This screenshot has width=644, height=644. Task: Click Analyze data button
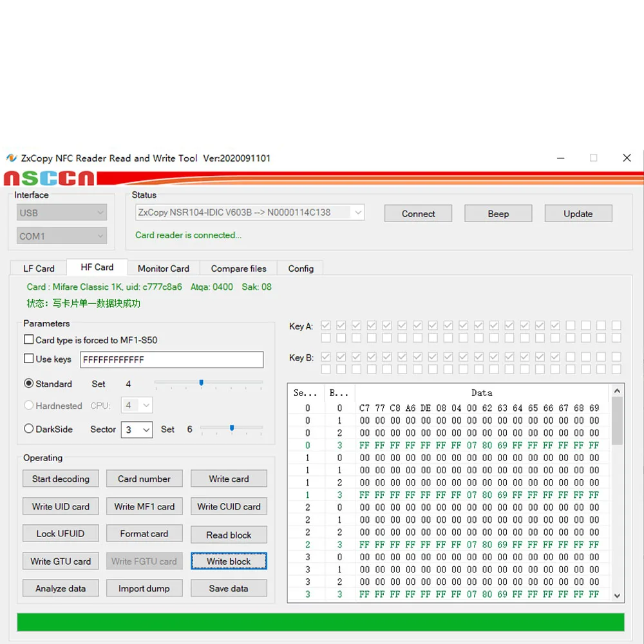[61, 588]
